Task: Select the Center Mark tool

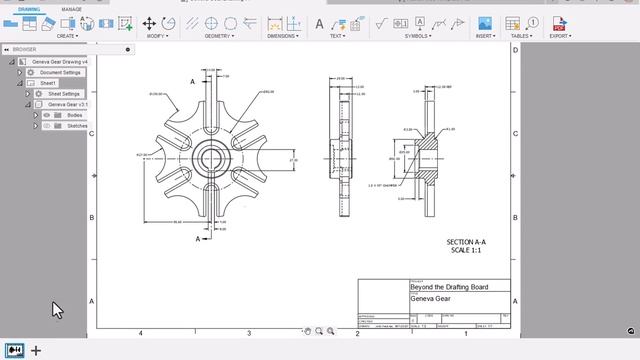Action: point(211,24)
